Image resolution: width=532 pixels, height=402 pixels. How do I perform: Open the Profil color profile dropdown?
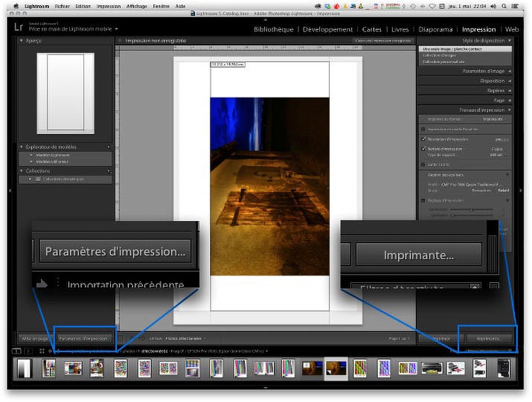pyautogui.click(x=475, y=185)
